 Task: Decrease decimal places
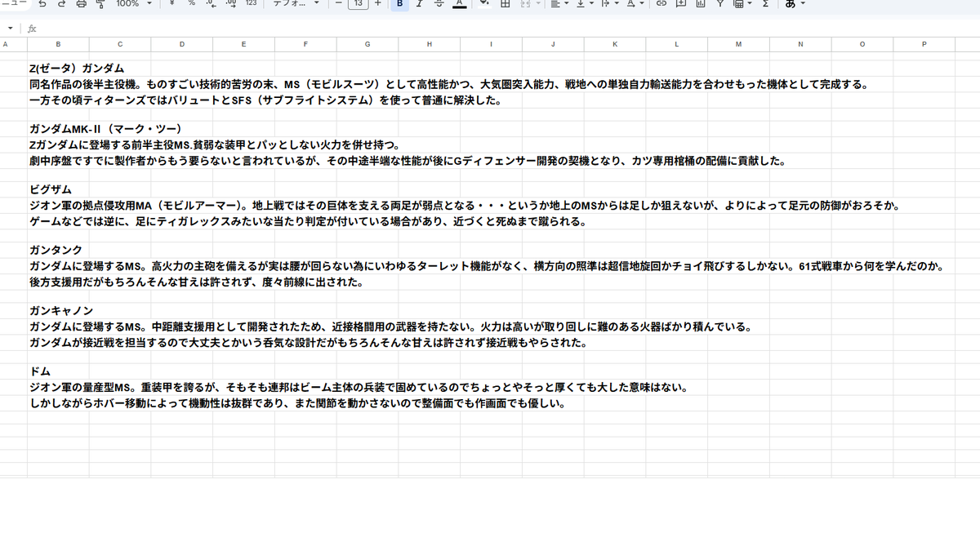(212, 4)
